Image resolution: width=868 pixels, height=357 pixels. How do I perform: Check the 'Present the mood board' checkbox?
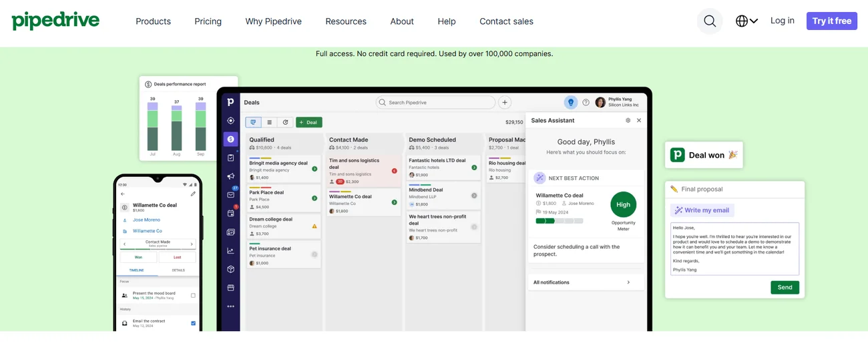click(193, 295)
